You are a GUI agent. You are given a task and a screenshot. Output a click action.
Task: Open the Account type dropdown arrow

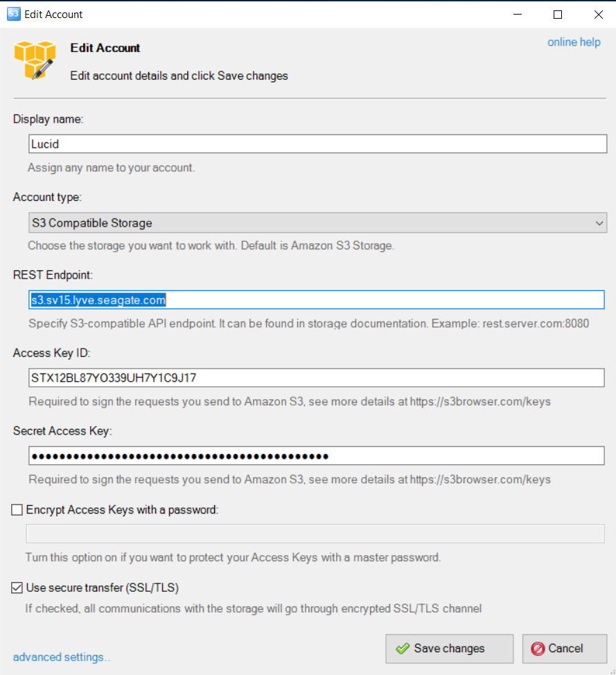click(599, 223)
